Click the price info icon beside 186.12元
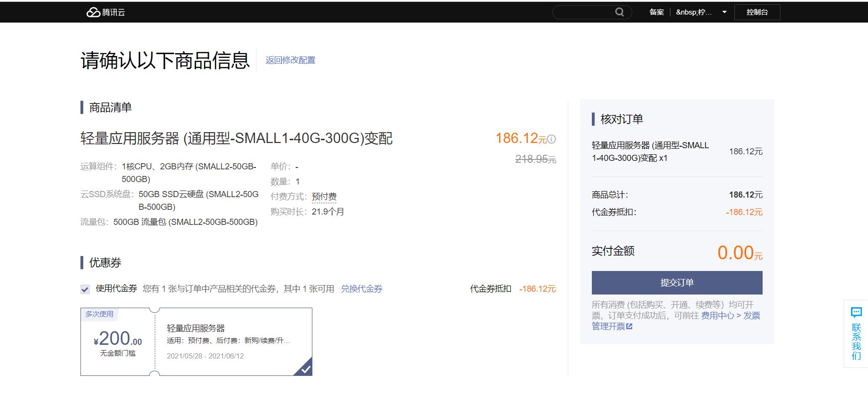 552,139
